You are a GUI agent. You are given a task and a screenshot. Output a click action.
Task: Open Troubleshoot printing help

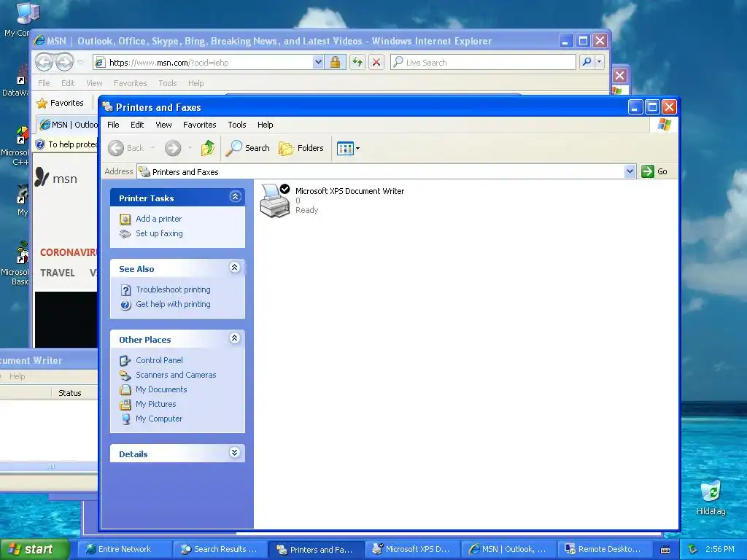pyautogui.click(x=173, y=289)
